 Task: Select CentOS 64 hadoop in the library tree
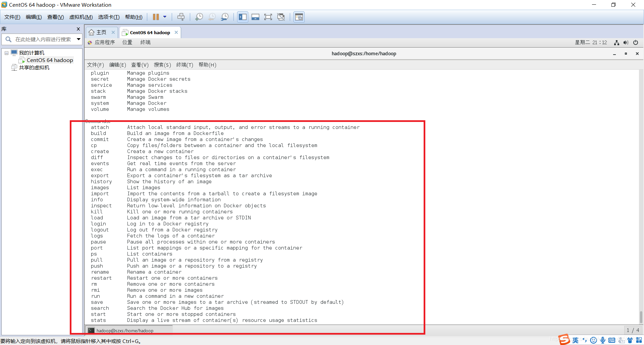(50, 60)
